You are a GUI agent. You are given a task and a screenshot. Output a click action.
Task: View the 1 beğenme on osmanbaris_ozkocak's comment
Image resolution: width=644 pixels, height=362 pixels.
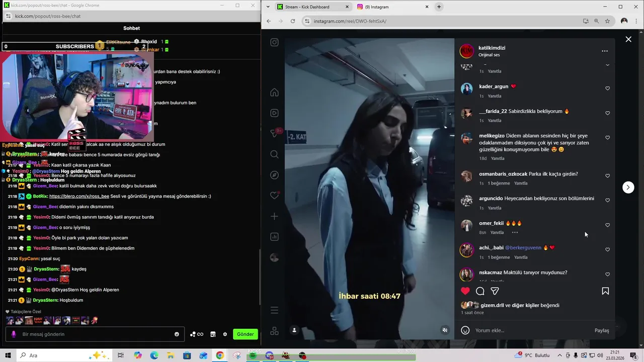(499, 183)
